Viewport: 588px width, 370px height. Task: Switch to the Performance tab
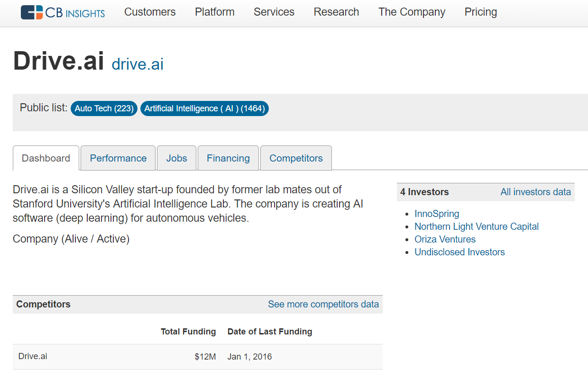point(118,158)
